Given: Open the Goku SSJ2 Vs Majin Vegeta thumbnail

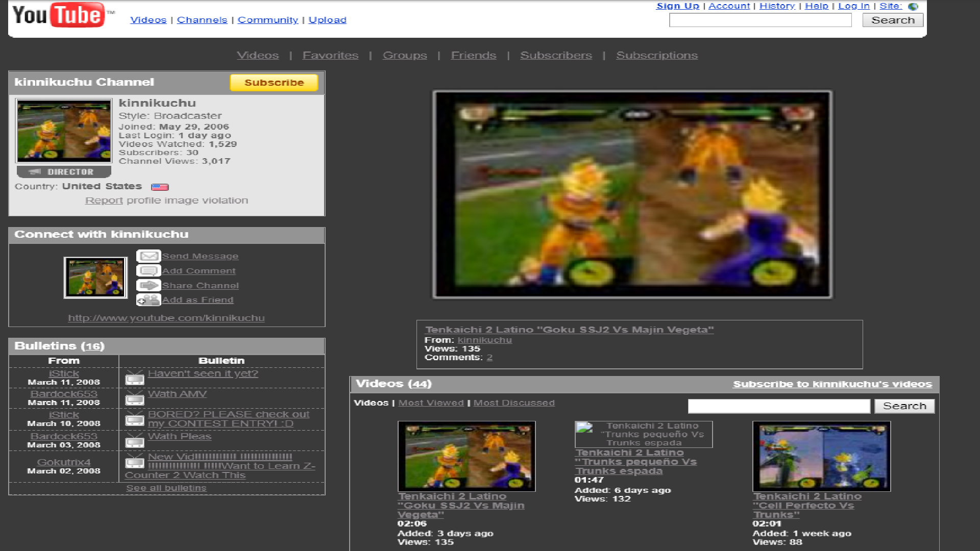Looking at the screenshot, I should (x=467, y=456).
